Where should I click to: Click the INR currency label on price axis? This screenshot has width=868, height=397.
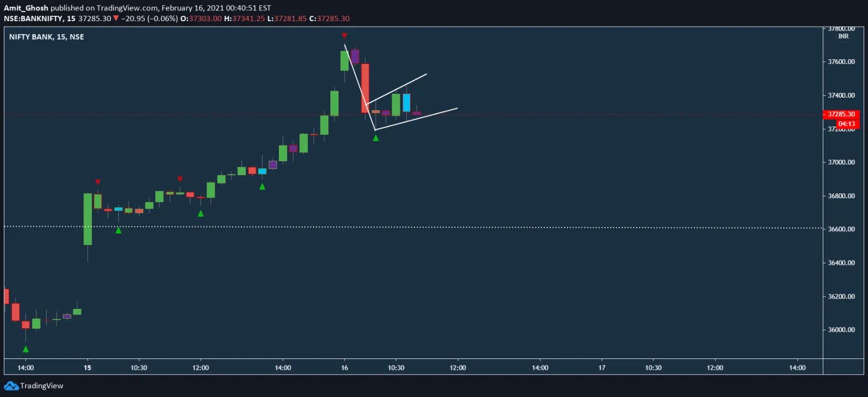coord(843,36)
